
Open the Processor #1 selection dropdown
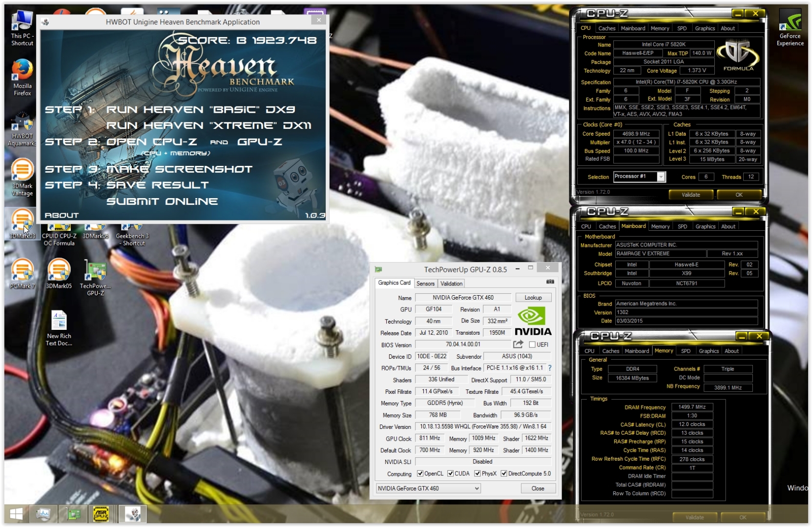[661, 177]
